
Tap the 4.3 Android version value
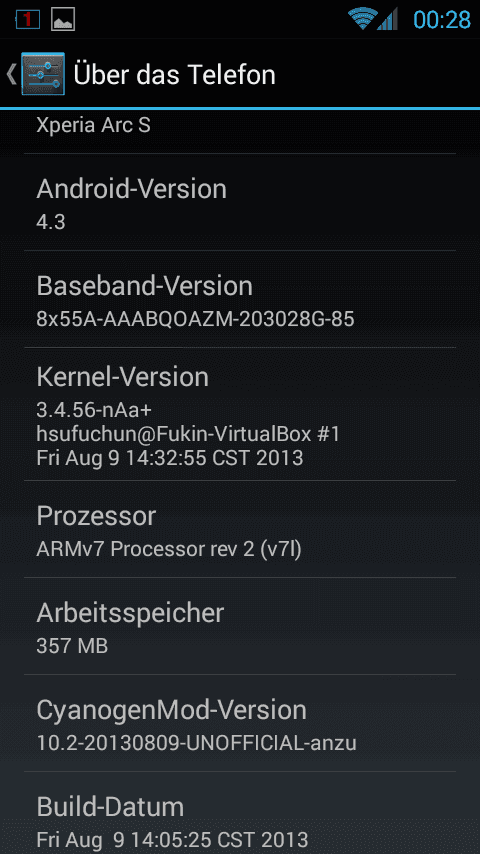point(51,222)
